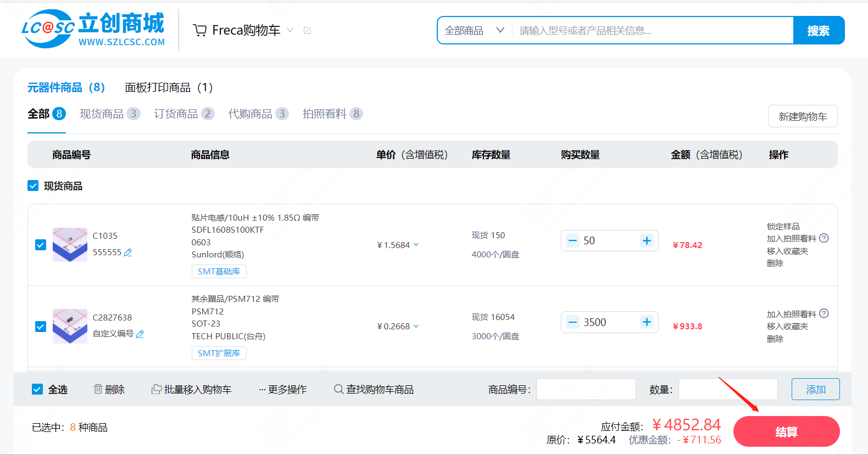Click help icon beside first 加入拍照看料
The height and width of the screenshot is (455, 868).
(824, 238)
